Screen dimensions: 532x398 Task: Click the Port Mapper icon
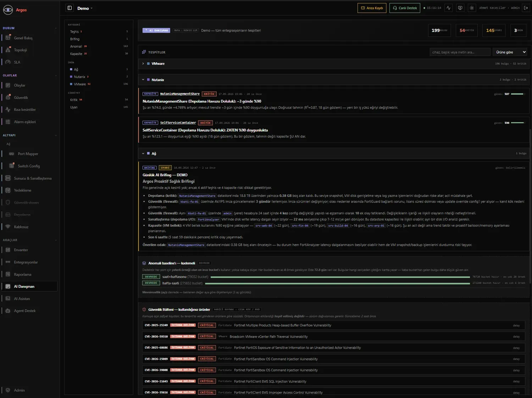point(12,154)
